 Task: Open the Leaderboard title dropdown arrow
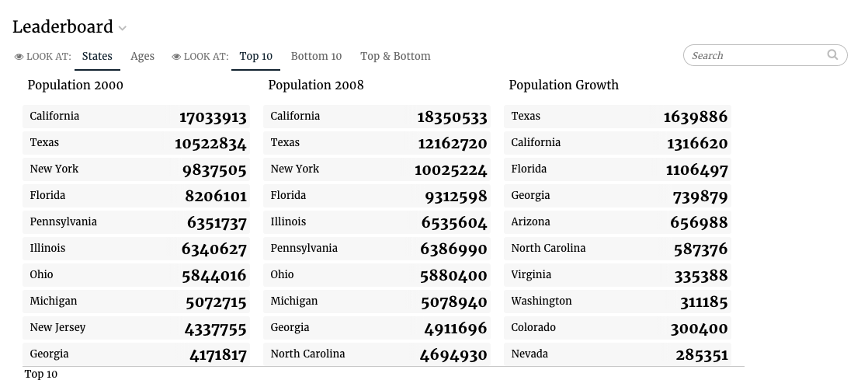click(x=123, y=28)
